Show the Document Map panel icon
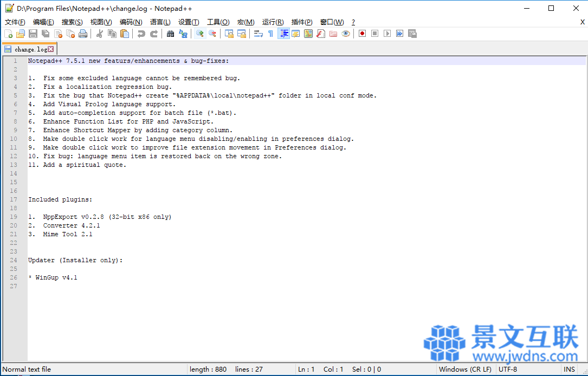The height and width of the screenshot is (376, 588). tap(308, 34)
